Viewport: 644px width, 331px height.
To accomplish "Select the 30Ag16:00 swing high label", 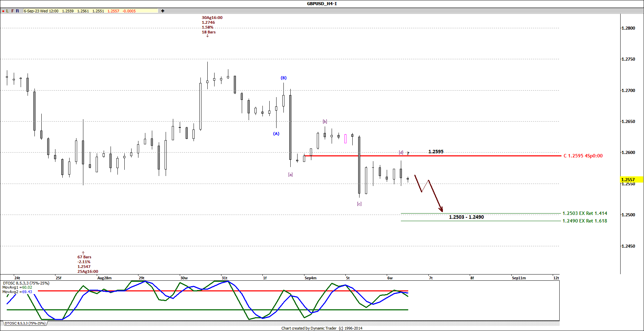I will coord(212,18).
